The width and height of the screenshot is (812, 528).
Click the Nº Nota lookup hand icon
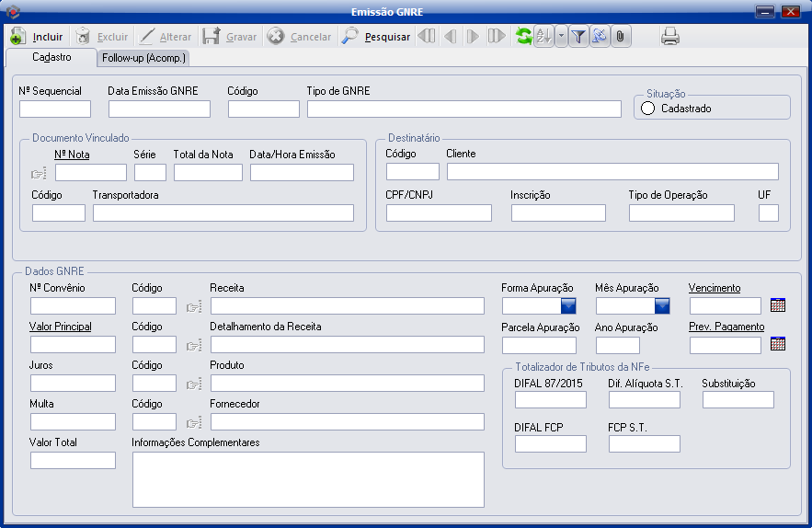(x=39, y=172)
